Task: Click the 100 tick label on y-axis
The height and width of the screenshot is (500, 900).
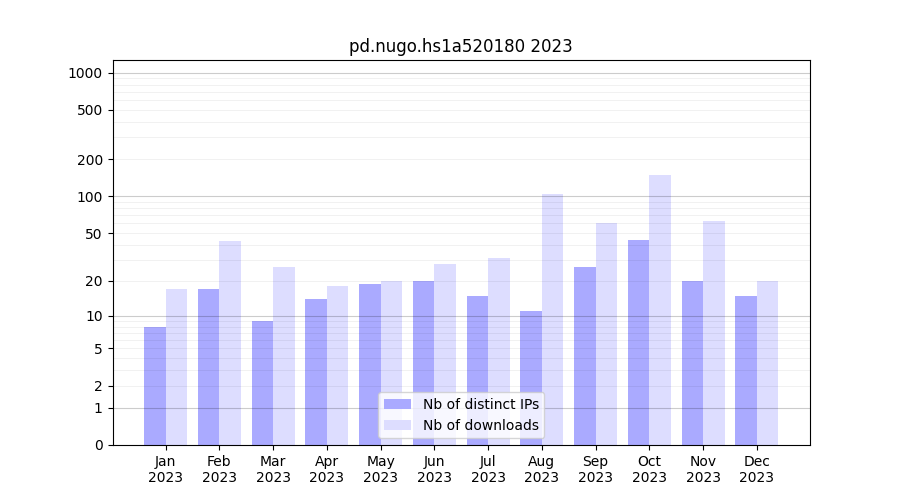Action: (89, 197)
